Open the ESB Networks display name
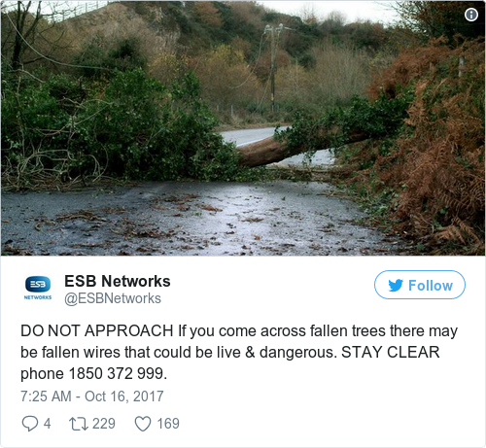 tap(118, 281)
